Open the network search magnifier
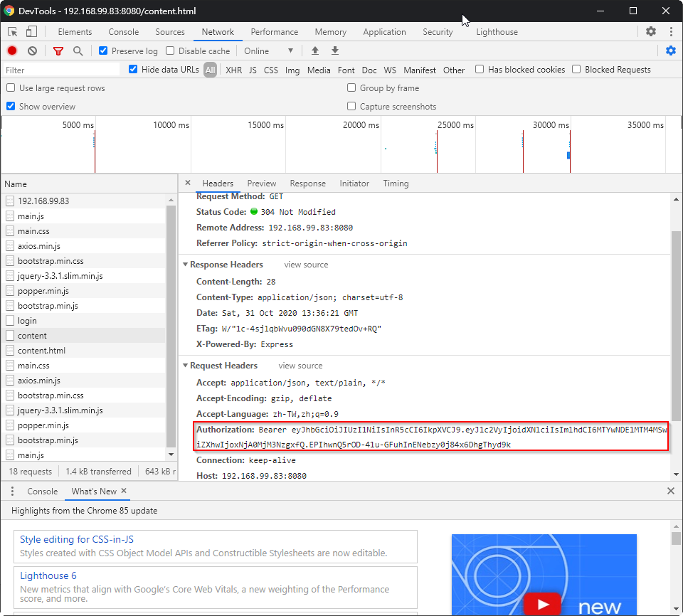Screen dimensions: 683x616 pos(78,51)
